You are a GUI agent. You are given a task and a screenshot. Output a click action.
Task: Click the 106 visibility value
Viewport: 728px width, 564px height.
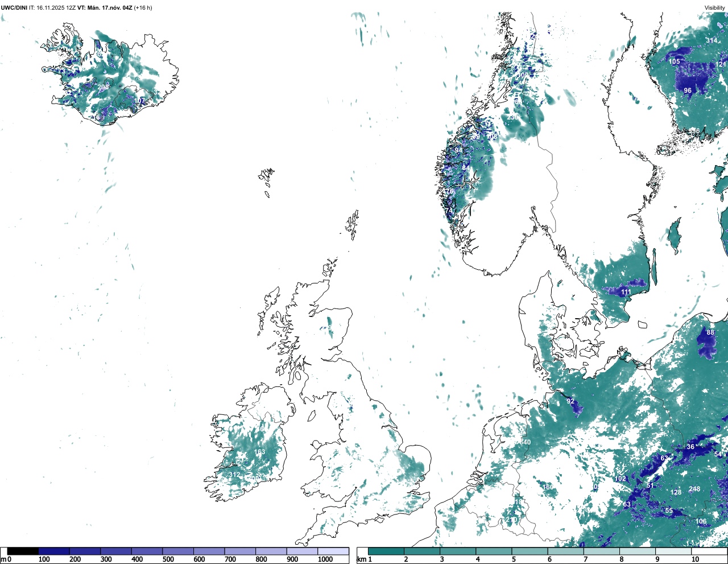[701, 521]
